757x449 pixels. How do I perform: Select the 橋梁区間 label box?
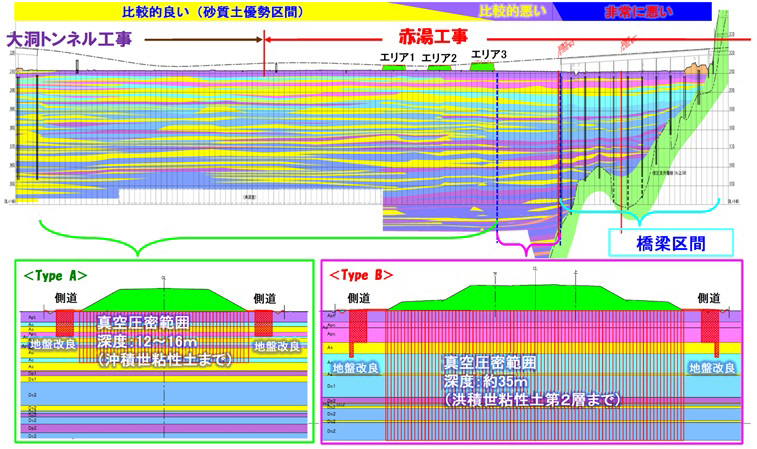click(669, 241)
